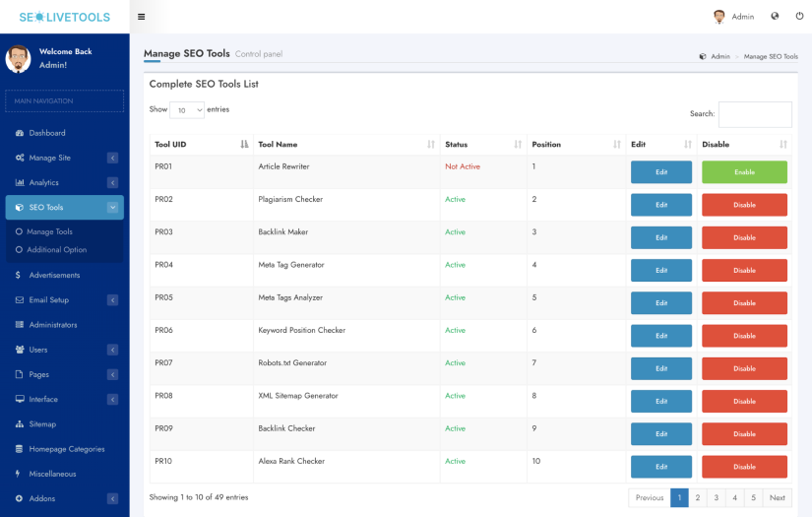Edit the Meta Tag Generator tool
812x517 pixels.
coord(661,271)
